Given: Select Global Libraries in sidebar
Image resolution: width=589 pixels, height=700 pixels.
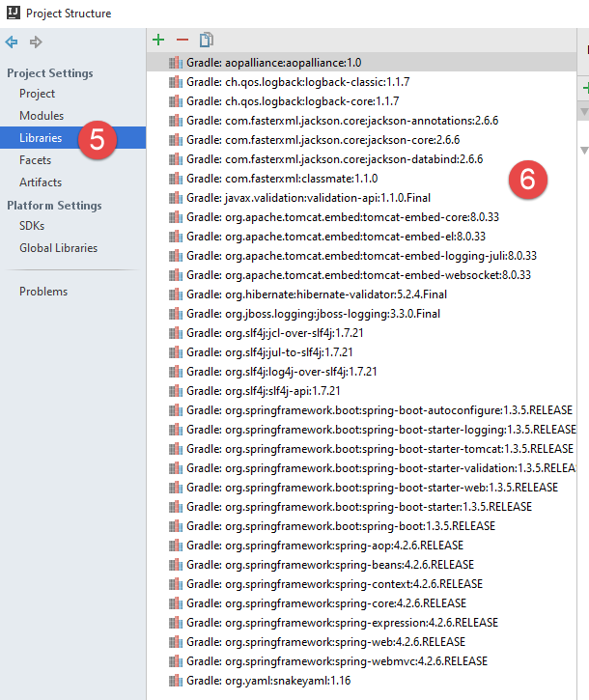Looking at the screenshot, I should (x=58, y=248).
